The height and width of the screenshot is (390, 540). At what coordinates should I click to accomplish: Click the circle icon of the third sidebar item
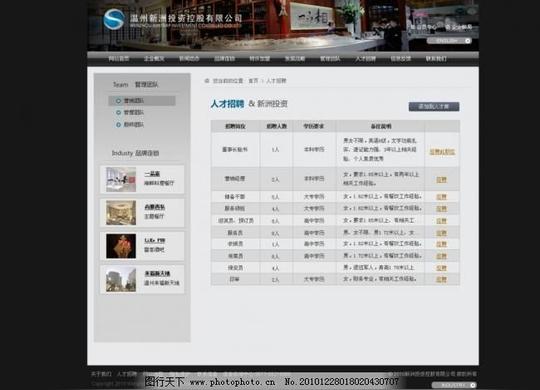pos(118,125)
